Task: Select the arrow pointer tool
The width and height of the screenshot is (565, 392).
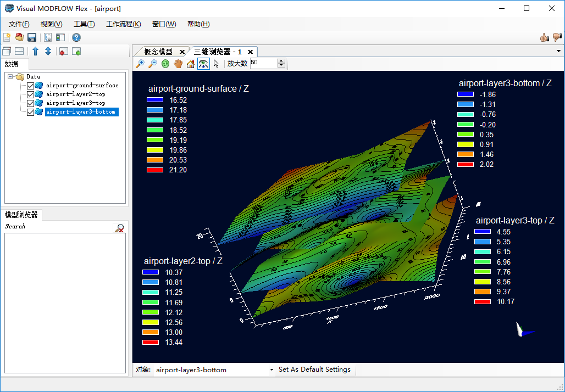Action: [x=216, y=64]
